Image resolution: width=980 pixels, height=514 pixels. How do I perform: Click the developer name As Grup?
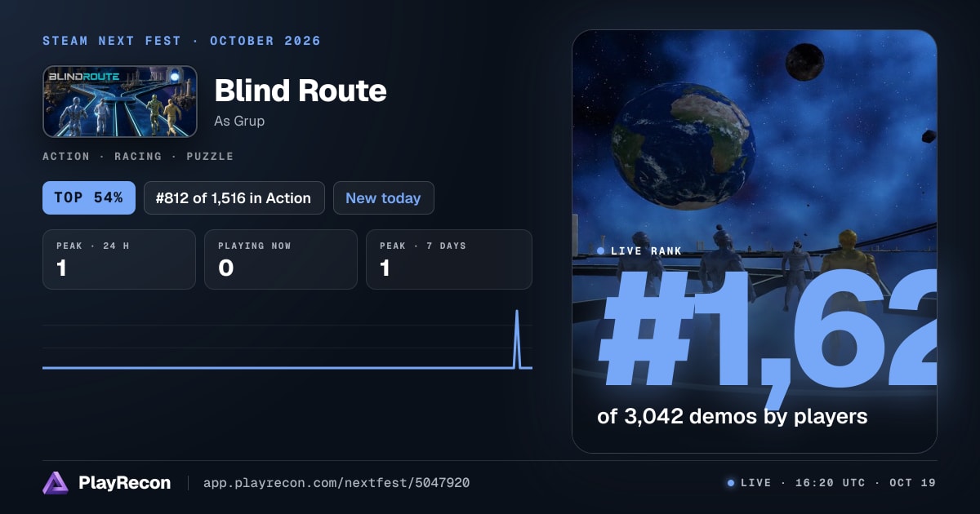pyautogui.click(x=239, y=121)
